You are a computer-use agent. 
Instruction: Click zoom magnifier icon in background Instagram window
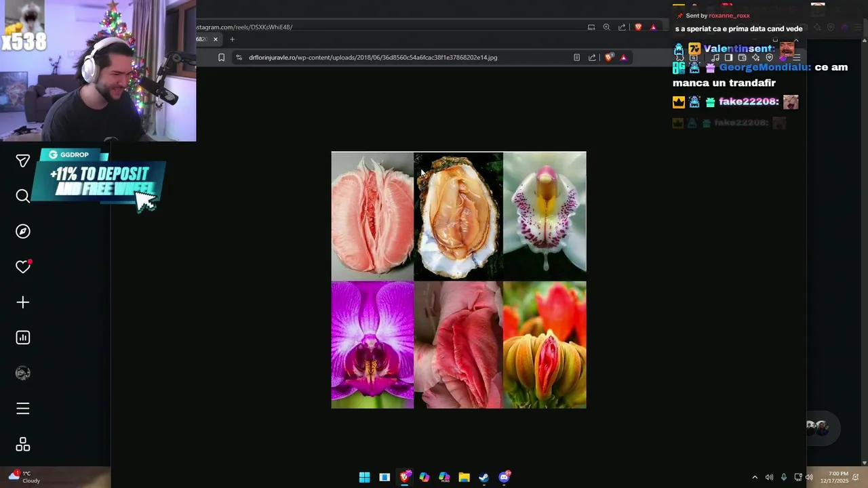click(606, 27)
